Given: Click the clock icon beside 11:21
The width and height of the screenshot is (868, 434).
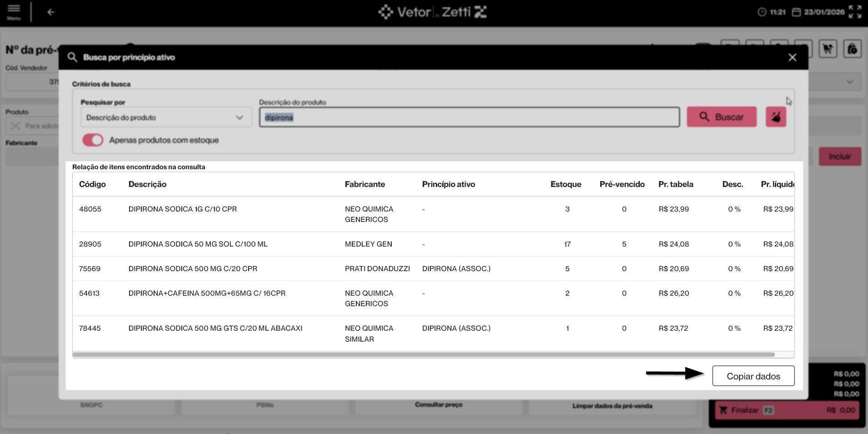Looking at the screenshot, I should click(x=762, y=12).
